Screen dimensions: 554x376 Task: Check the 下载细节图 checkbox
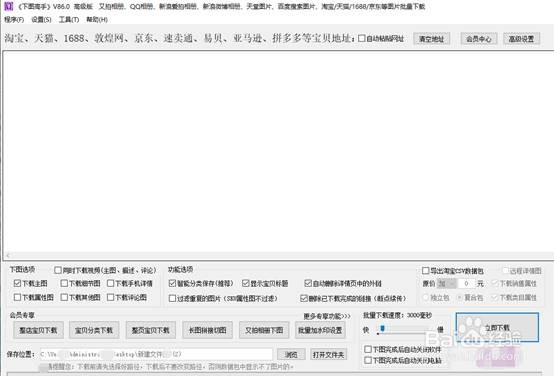64,283
